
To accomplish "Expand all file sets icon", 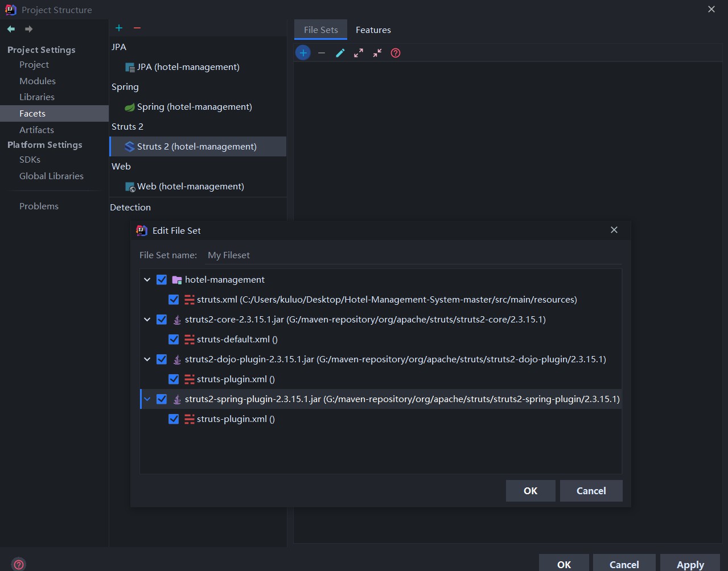I will (359, 53).
